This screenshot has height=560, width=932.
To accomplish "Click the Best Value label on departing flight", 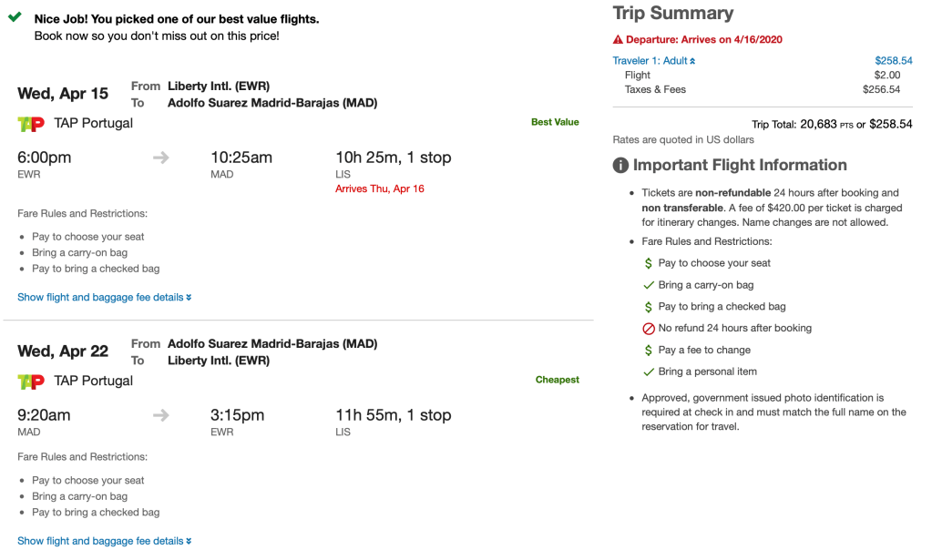I will coord(555,122).
